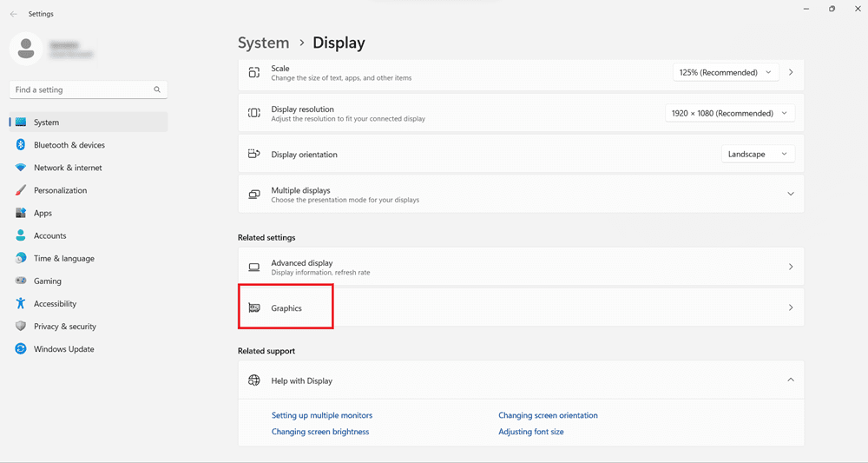Open the Display orientation Landscape dropdown

[758, 155]
